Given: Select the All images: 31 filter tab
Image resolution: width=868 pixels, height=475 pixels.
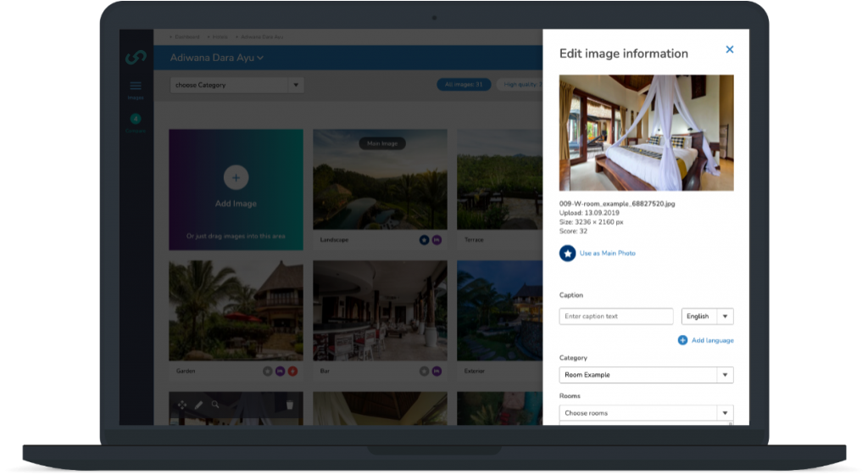Looking at the screenshot, I should (x=464, y=85).
